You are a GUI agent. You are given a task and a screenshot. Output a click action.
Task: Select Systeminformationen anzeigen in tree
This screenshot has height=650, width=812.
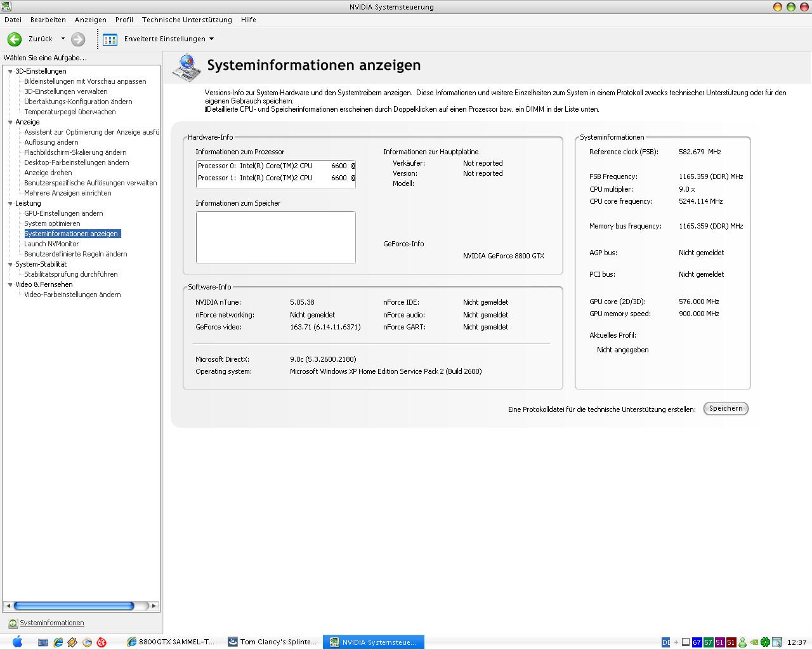[72, 234]
